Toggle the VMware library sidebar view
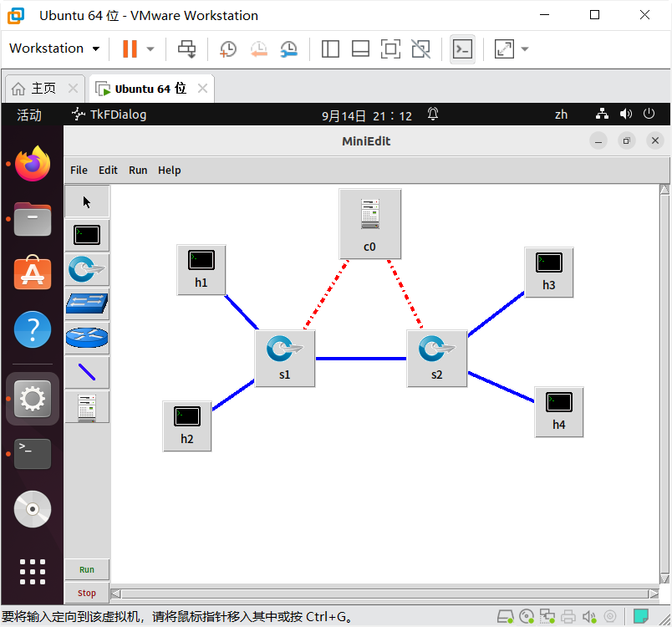The image size is (672, 627). pyautogui.click(x=330, y=48)
